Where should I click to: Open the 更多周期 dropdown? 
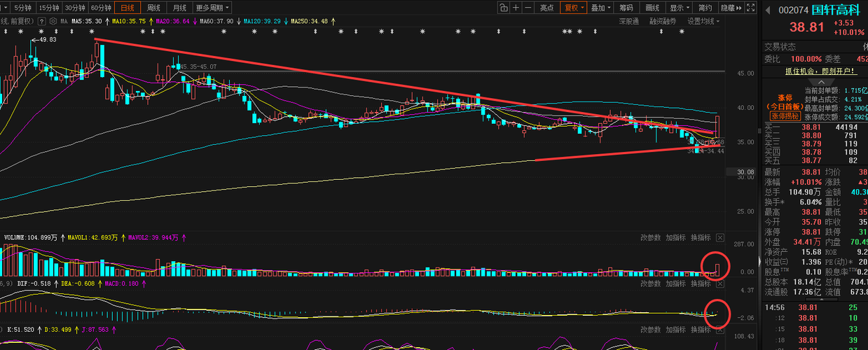(212, 8)
